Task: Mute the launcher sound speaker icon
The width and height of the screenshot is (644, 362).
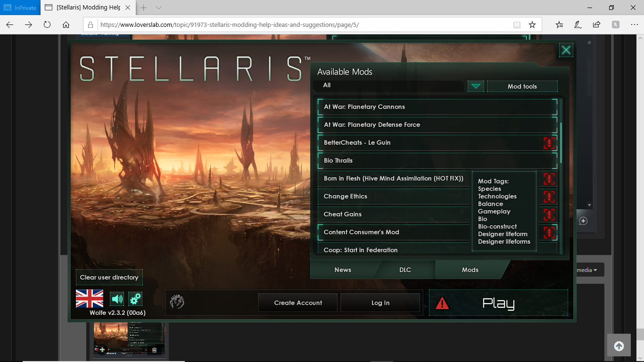Action: point(117,299)
